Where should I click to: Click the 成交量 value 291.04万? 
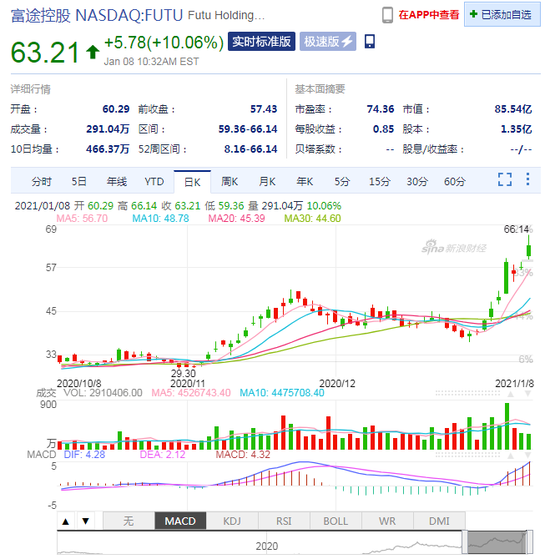click(107, 129)
